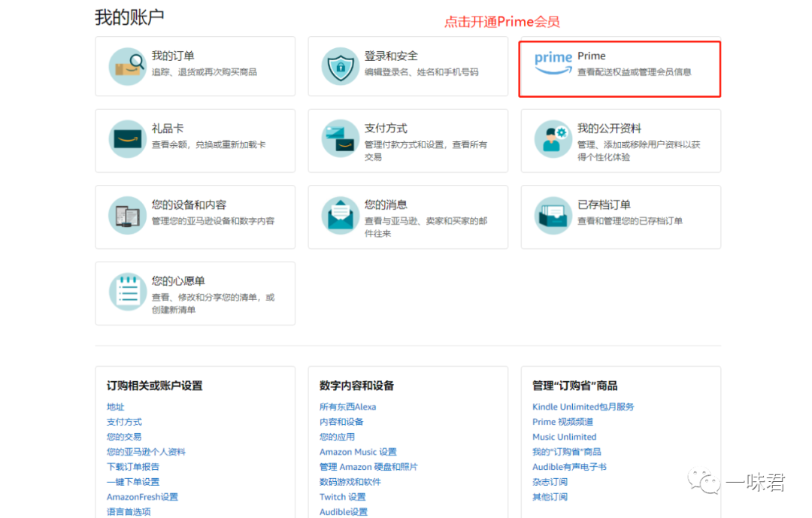Open the 其他订阅 link
812x518 pixels.
[550, 497]
